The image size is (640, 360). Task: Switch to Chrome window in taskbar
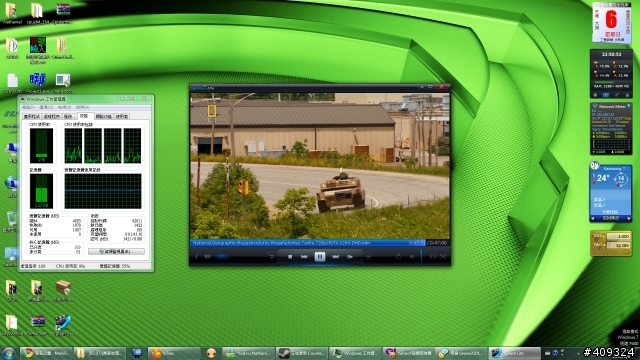47,353
